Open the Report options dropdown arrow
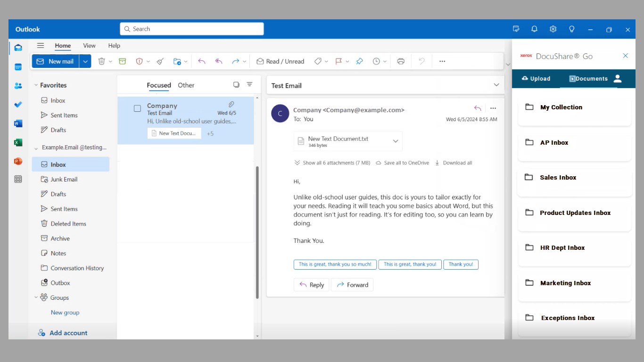The width and height of the screenshot is (644, 362). [x=148, y=61]
